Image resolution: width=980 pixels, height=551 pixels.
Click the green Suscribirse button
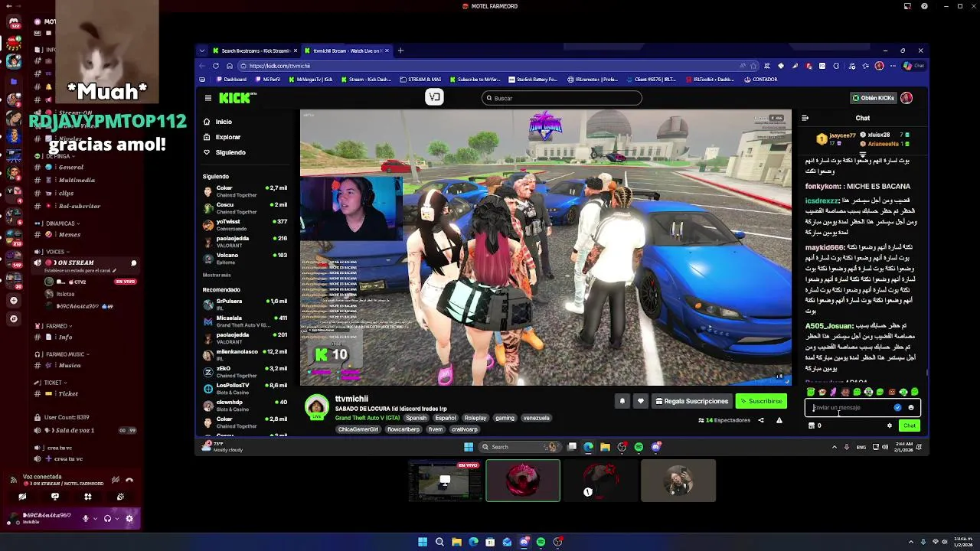[761, 401]
